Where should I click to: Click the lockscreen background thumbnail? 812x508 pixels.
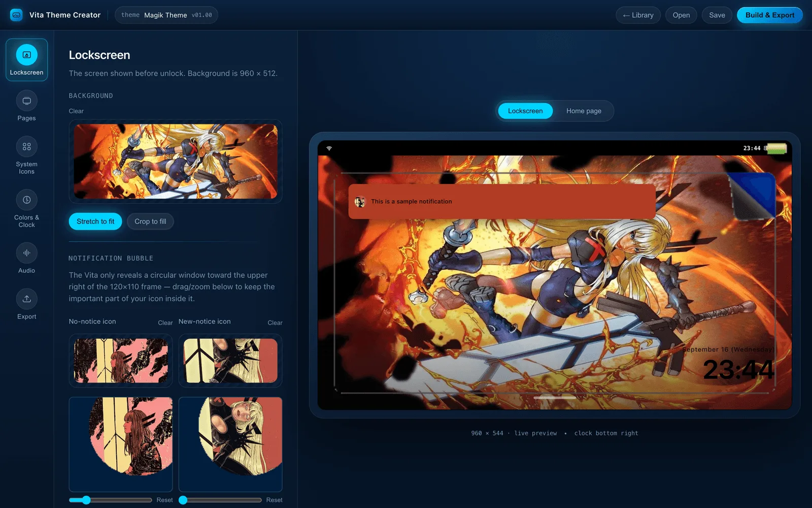click(176, 162)
